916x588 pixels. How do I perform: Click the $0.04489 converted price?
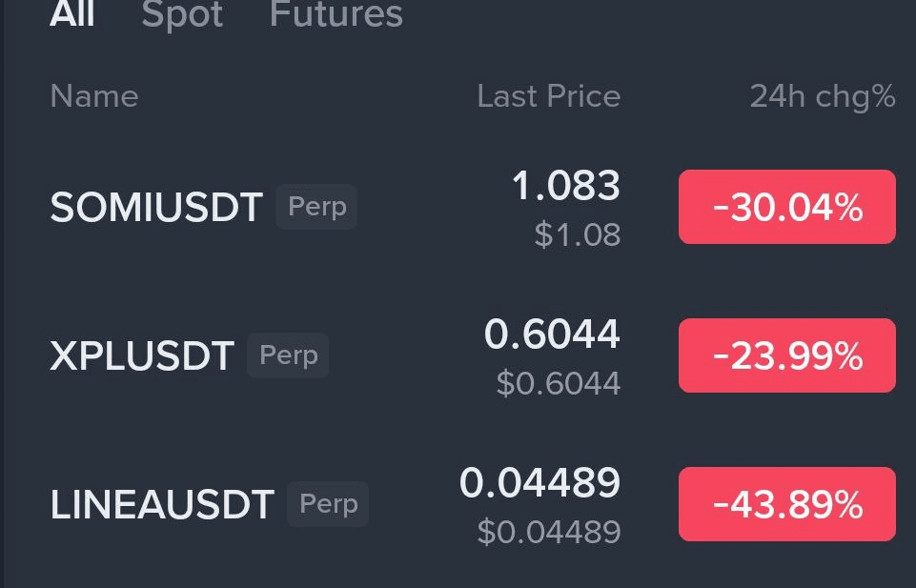548,533
